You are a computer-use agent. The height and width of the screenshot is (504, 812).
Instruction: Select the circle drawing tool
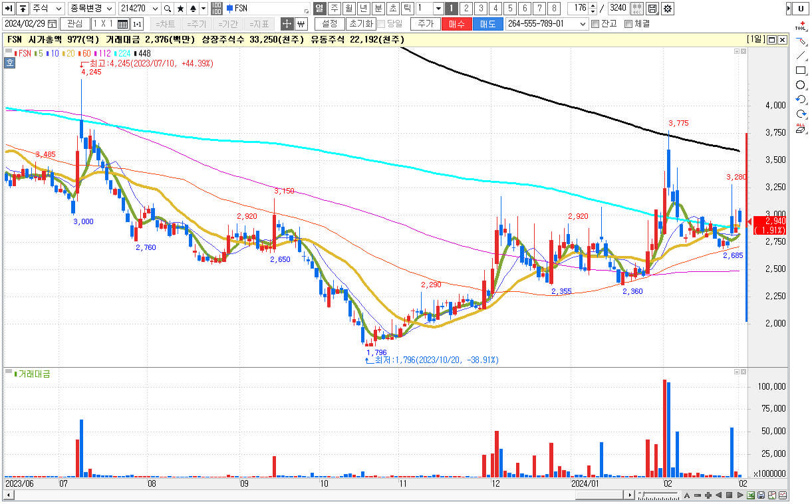800,84
